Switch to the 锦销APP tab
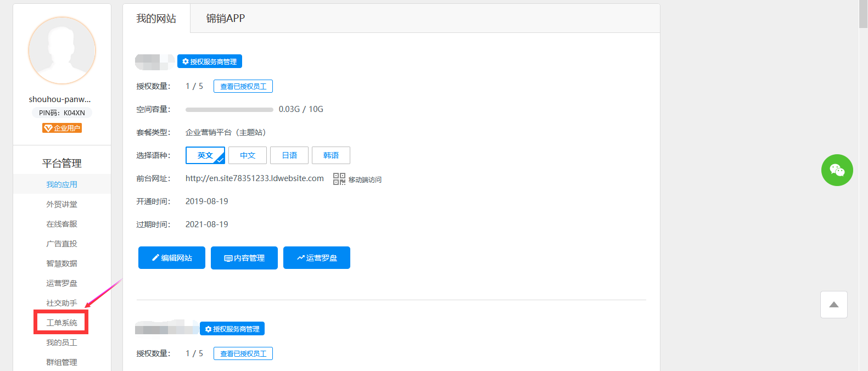This screenshot has height=371, width=868. click(225, 19)
